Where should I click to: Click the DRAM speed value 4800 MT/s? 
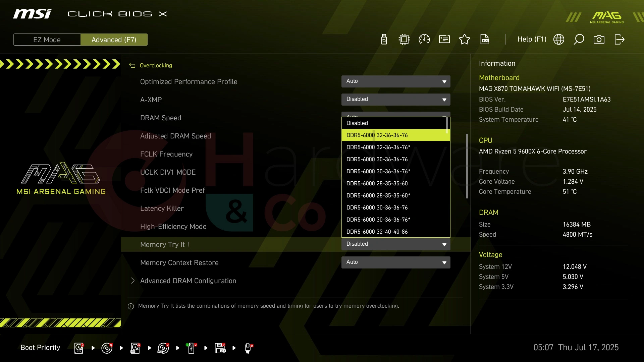[578, 235]
